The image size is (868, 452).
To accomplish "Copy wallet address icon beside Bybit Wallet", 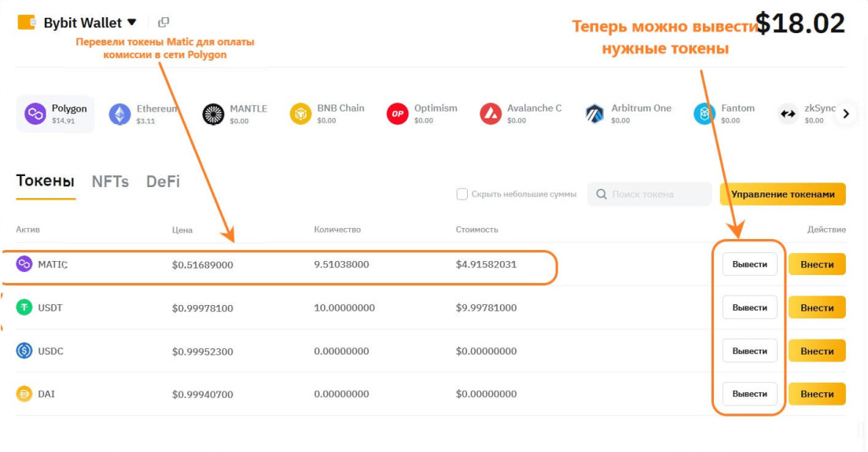I will [x=164, y=23].
